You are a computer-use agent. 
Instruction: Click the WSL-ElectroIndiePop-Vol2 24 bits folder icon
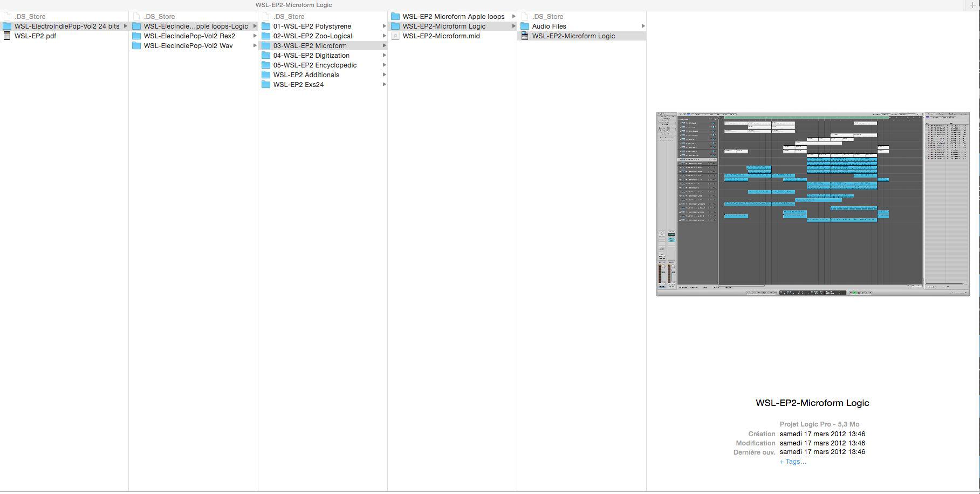pyautogui.click(x=7, y=26)
